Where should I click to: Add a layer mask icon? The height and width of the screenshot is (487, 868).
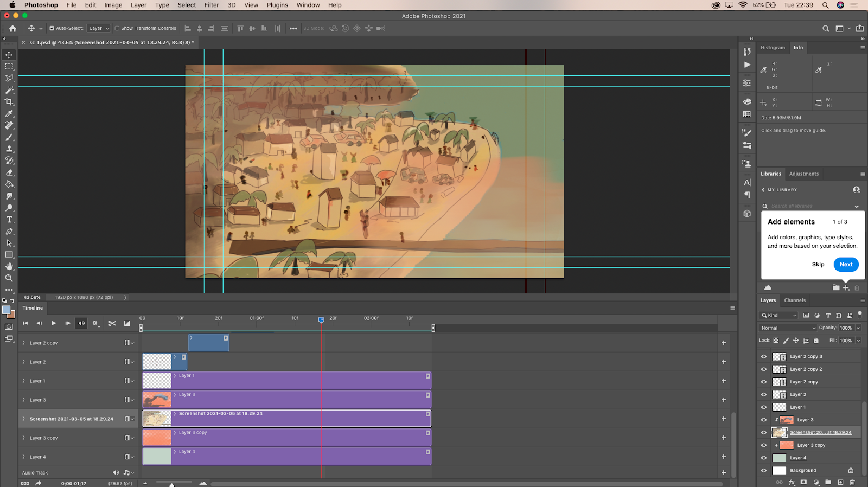[803, 482]
